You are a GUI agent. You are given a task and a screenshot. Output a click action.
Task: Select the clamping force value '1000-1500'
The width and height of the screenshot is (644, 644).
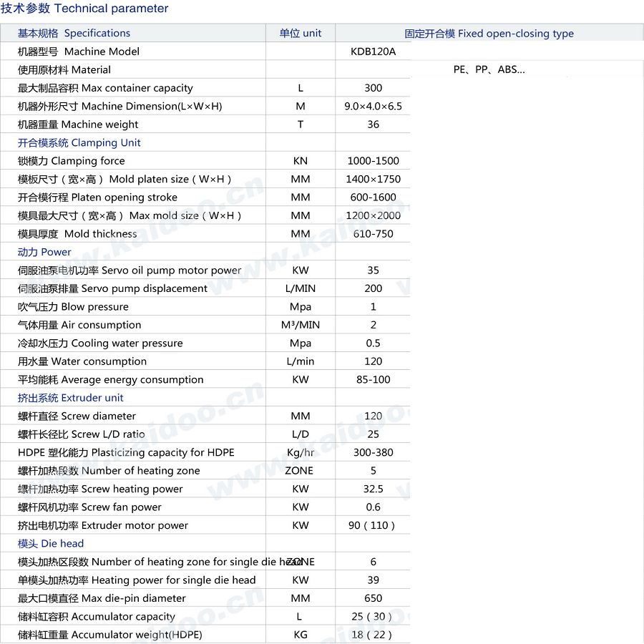coord(373,160)
